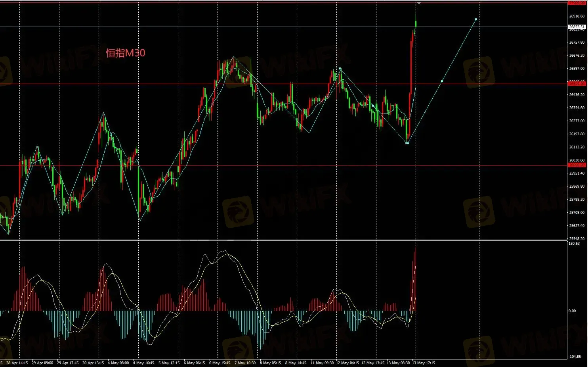Click the divider between chart and indicator window

point(283,240)
